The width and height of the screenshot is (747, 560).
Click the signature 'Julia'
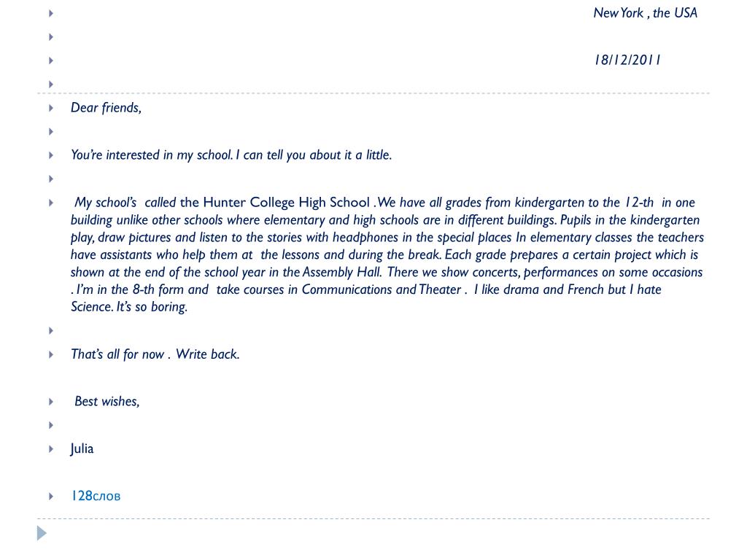pyautogui.click(x=82, y=449)
